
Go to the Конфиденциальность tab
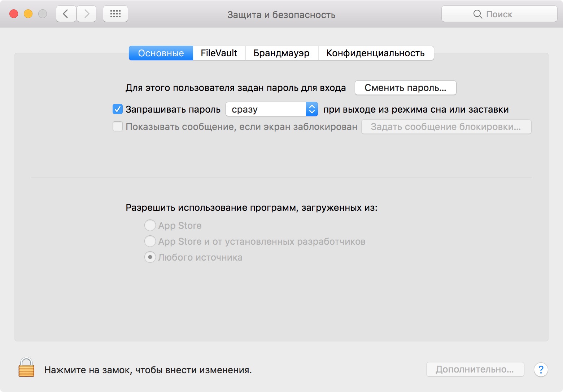375,53
